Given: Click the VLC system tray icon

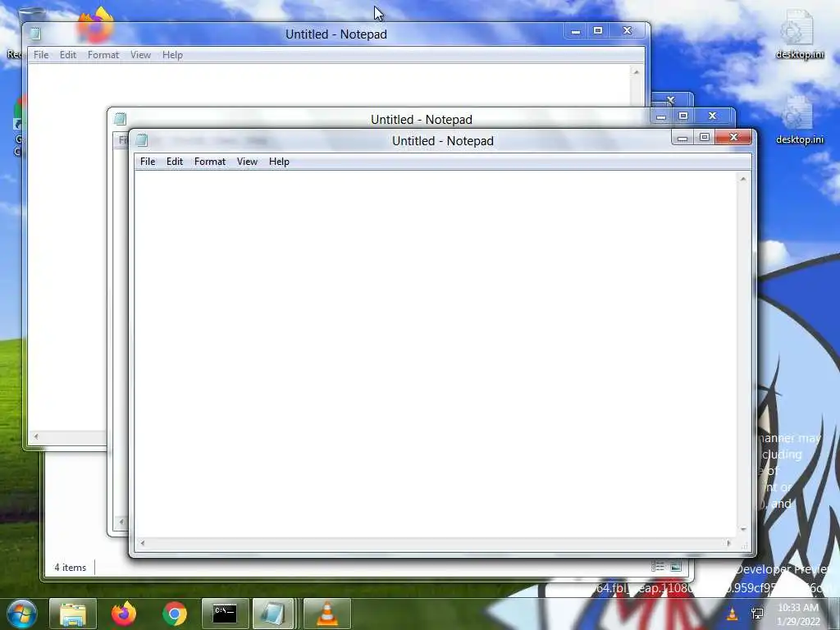Looking at the screenshot, I should [732, 614].
